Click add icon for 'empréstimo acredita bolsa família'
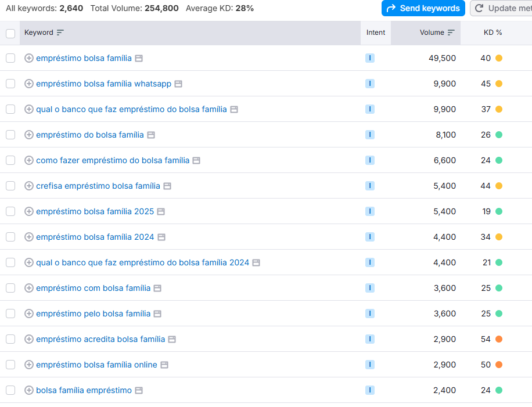This screenshot has width=532, height=407. pyautogui.click(x=29, y=339)
